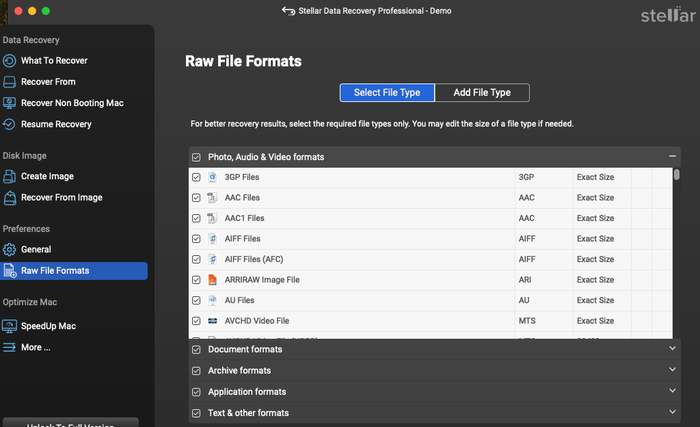The image size is (700, 427).
Task: Click the AIFF Files (AFC) file-type icon
Action: point(212,259)
